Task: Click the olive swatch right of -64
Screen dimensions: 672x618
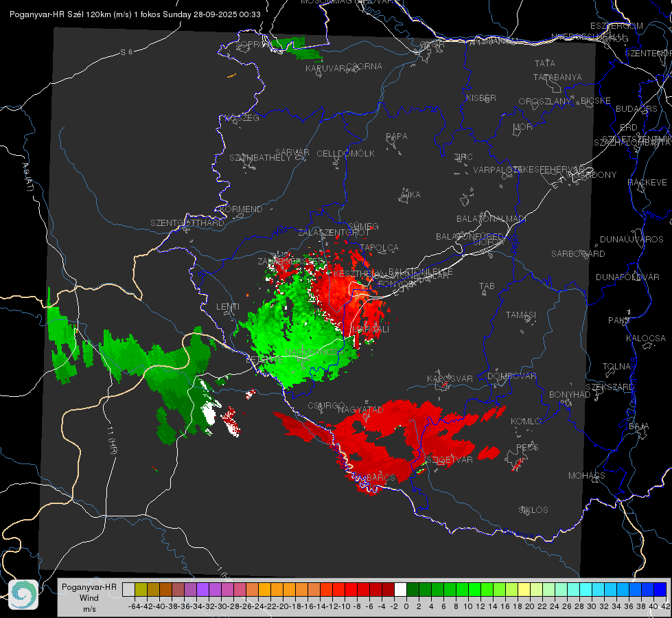Action: click(141, 589)
